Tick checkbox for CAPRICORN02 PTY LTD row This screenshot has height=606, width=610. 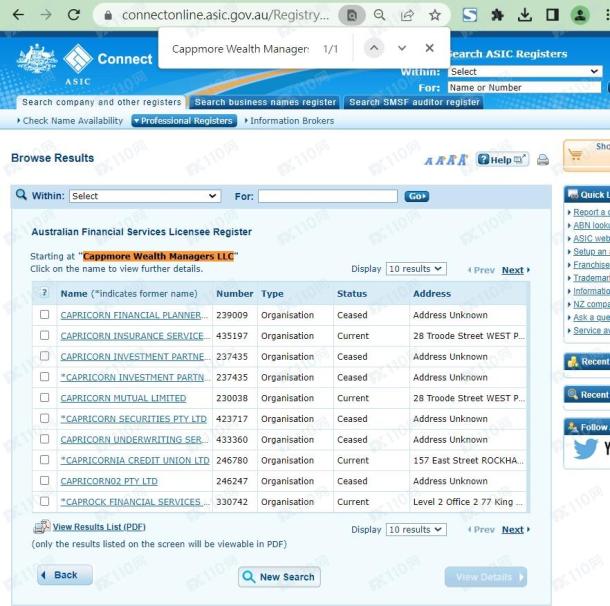[x=45, y=480]
